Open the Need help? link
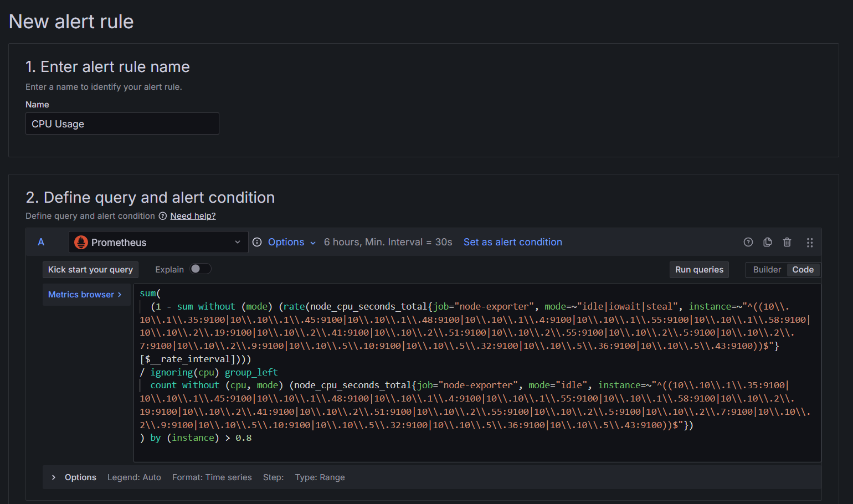853x504 pixels. pyautogui.click(x=193, y=216)
